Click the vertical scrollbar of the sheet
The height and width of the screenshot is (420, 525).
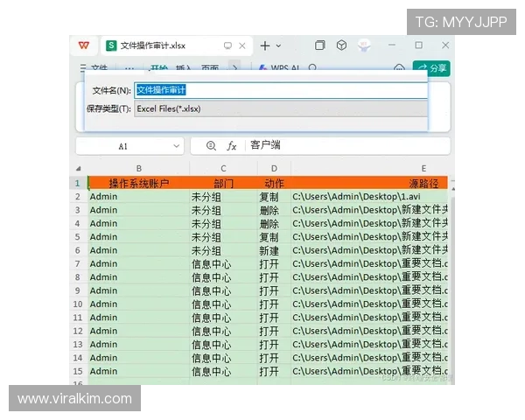click(x=452, y=284)
